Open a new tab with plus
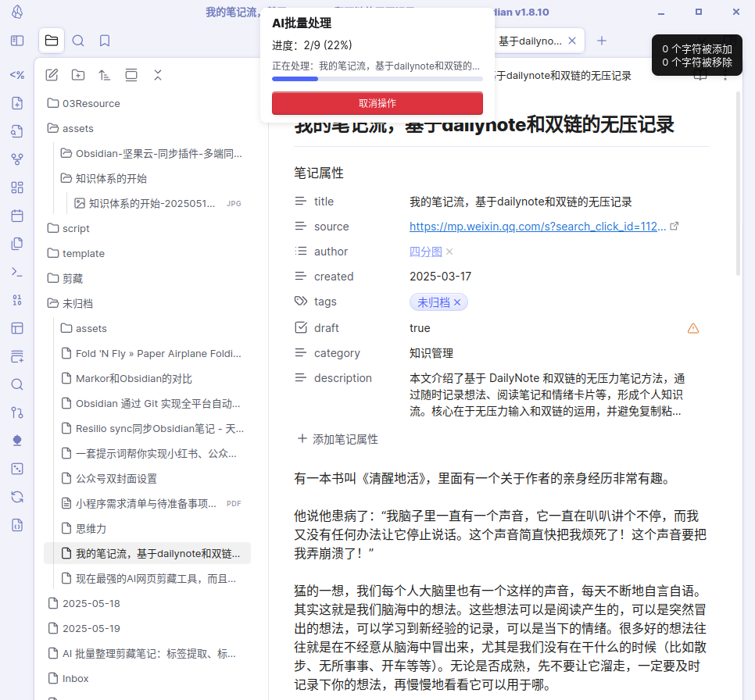Viewport: 755px width, 700px height. [x=602, y=41]
